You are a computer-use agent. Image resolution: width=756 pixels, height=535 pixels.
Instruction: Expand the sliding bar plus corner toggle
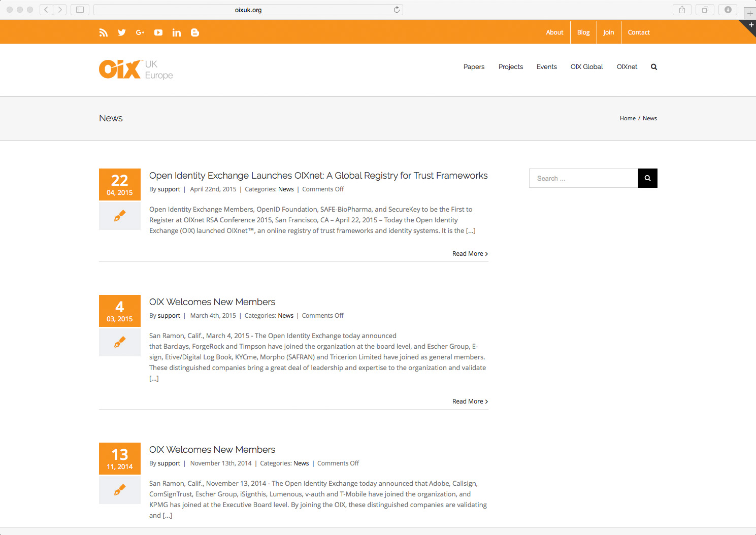pyautogui.click(x=750, y=25)
